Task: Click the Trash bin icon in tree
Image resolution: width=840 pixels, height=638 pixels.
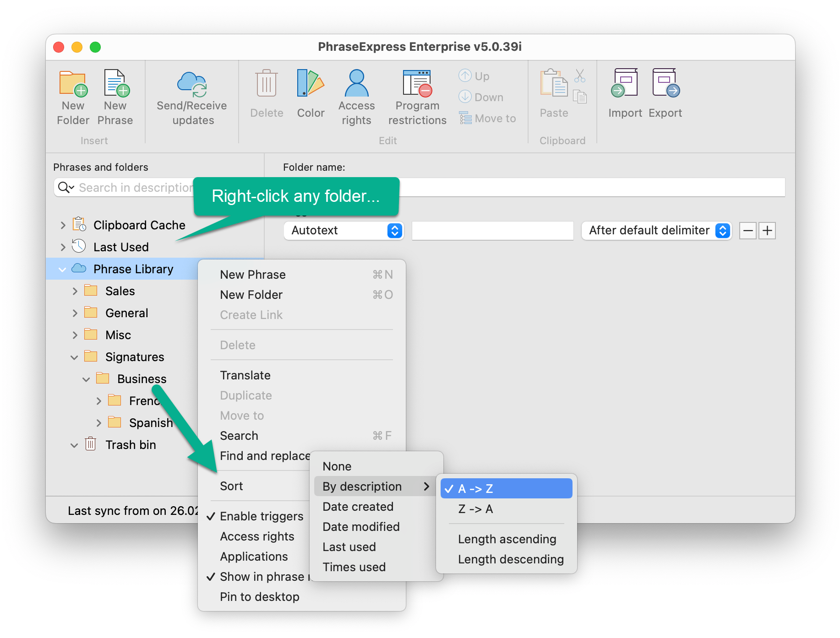Action: 91,444
